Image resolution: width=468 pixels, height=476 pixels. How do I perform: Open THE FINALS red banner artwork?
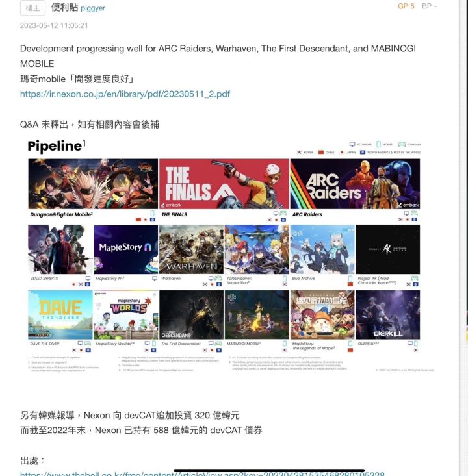click(x=224, y=184)
